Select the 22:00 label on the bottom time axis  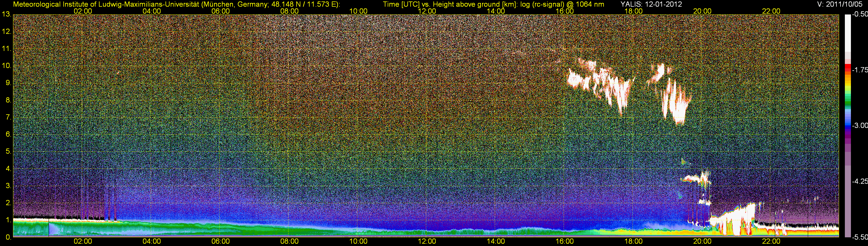point(771,241)
